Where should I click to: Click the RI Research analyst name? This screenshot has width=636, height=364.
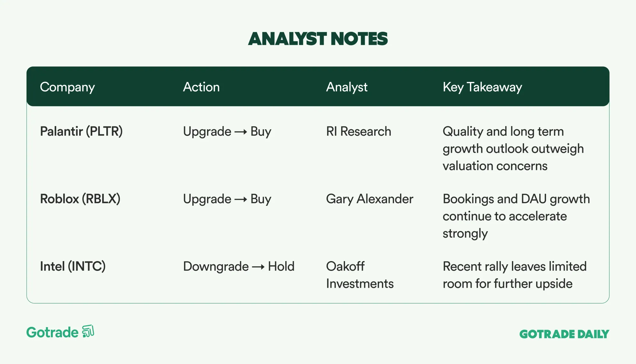358,131
